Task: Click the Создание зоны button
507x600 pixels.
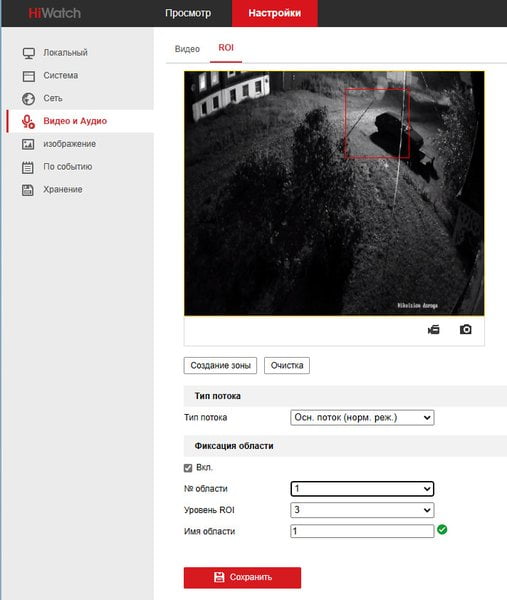Action: click(220, 365)
